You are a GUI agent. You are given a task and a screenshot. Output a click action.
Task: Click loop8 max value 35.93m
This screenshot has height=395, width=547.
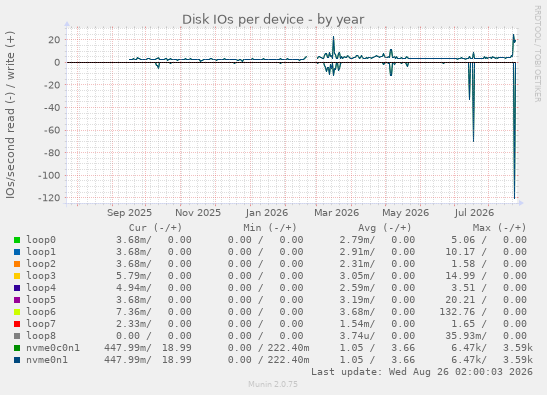[466, 335]
